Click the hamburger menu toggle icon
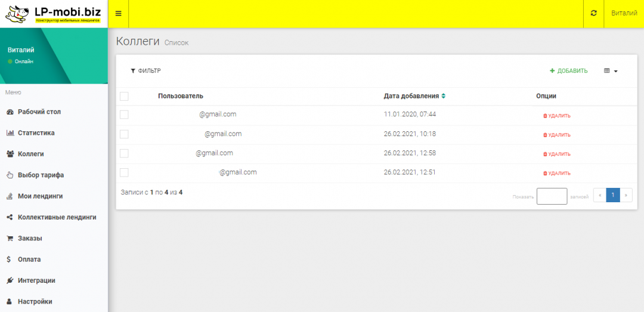Viewport: 644px width, 312px height. coord(118,14)
